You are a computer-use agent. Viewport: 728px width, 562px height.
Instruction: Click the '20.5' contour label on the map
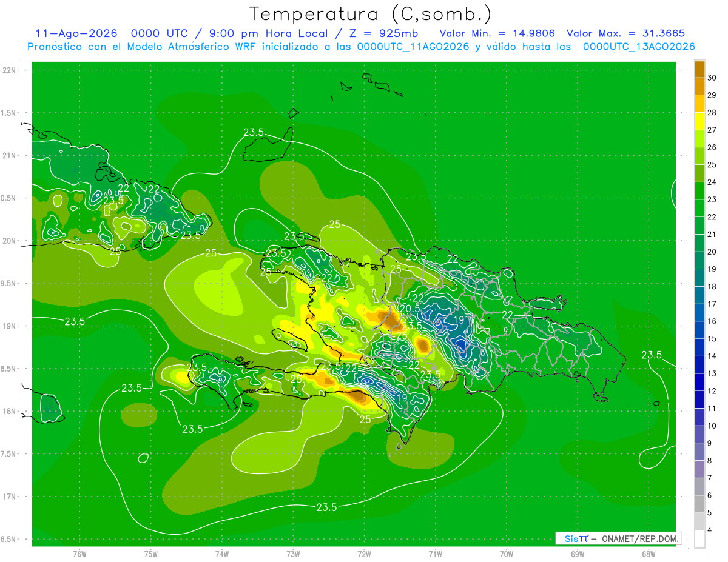click(411, 309)
